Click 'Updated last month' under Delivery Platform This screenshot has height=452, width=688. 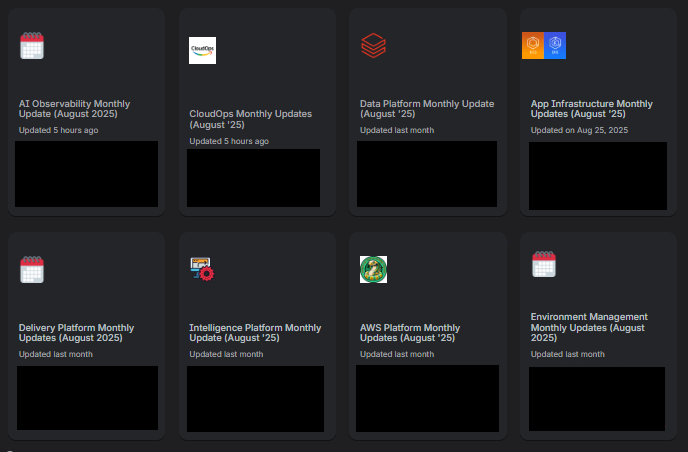56,354
